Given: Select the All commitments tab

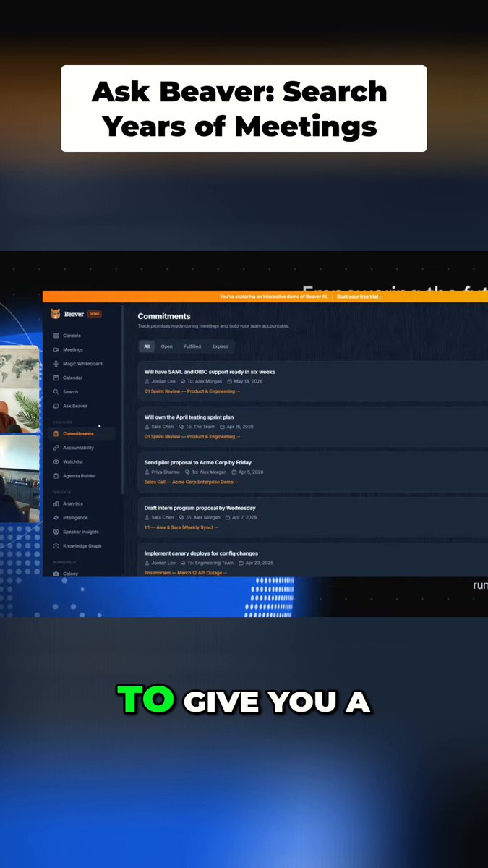Looking at the screenshot, I should (x=147, y=346).
